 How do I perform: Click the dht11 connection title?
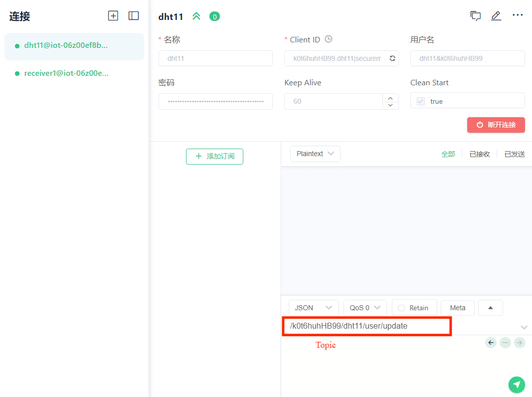point(171,16)
